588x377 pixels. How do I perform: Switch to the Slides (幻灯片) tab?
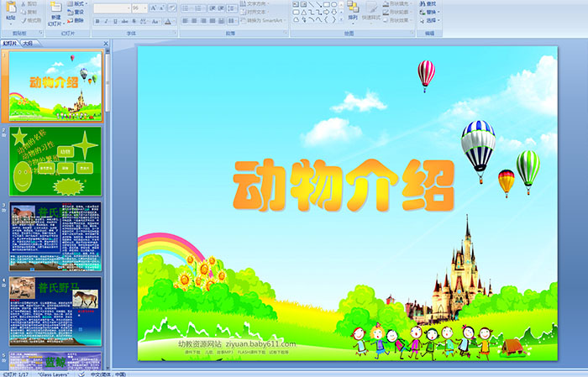point(10,42)
